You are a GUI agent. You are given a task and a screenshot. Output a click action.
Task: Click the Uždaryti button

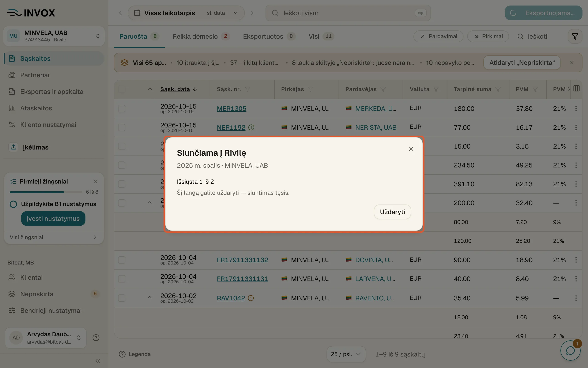392,212
